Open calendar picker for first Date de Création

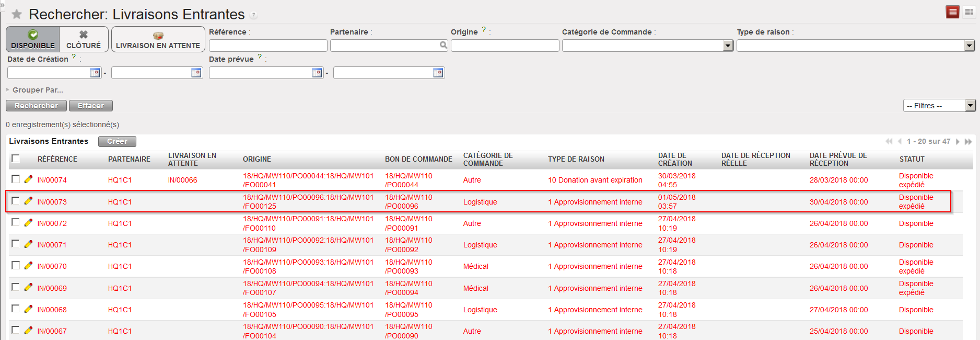coord(95,73)
